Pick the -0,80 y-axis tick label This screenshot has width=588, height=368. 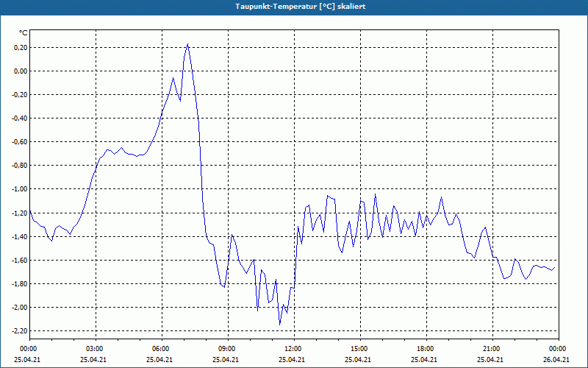point(20,166)
